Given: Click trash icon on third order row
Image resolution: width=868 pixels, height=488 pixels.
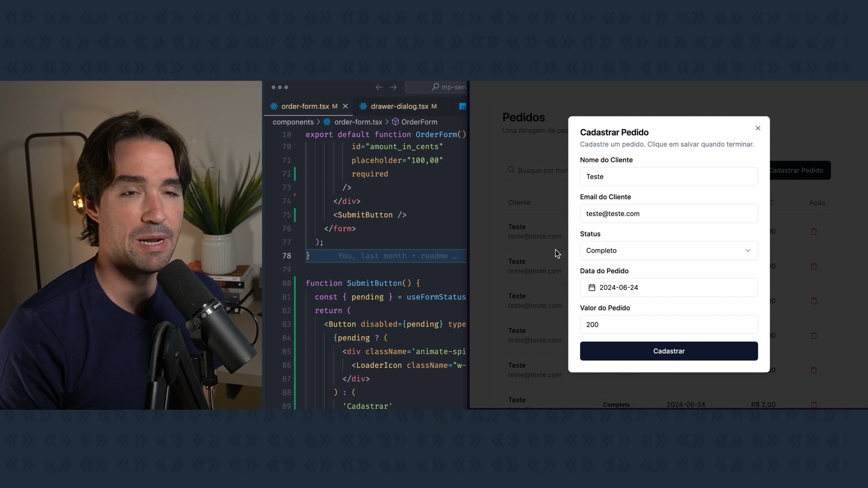Looking at the screenshot, I should pos(814,301).
